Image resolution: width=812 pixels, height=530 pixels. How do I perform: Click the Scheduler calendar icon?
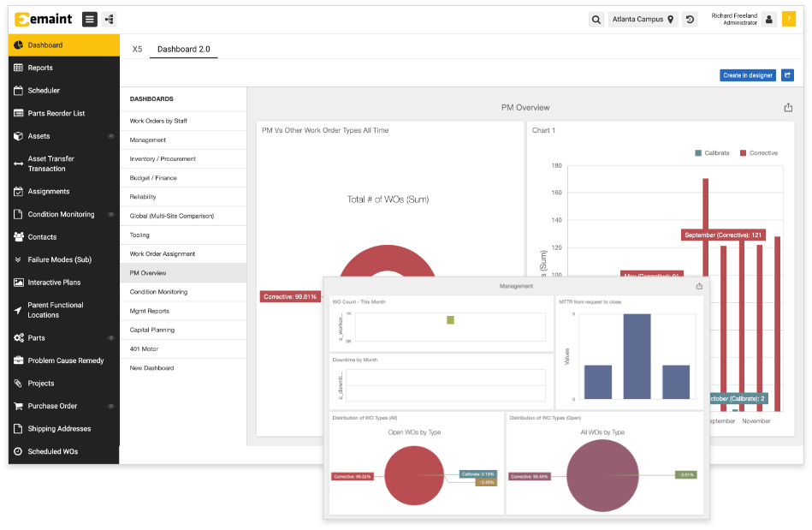click(x=18, y=91)
